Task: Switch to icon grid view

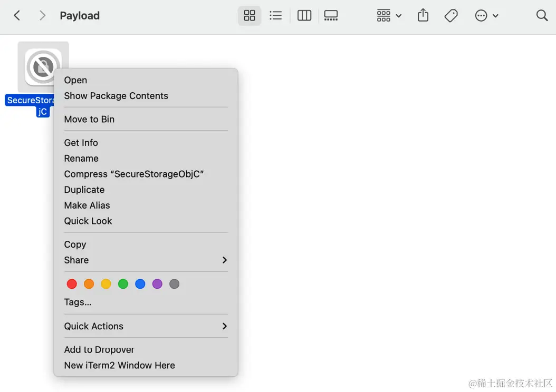Action: tap(250, 16)
